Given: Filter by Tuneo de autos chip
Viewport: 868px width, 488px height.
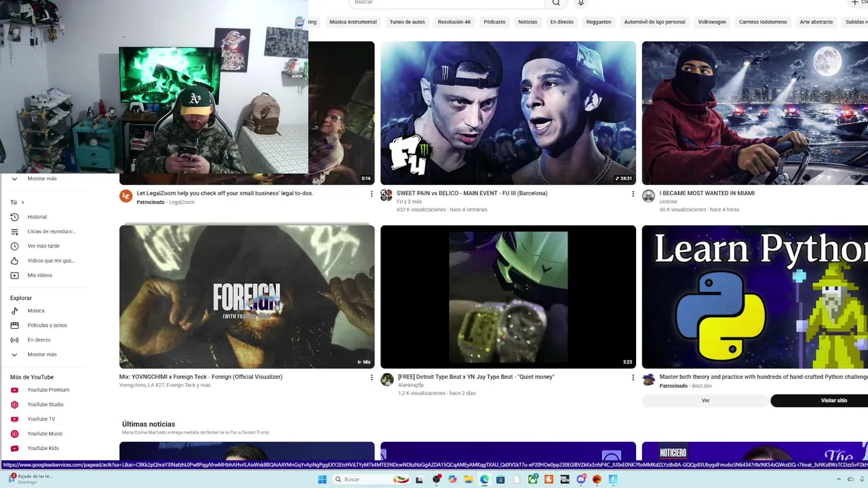Looking at the screenshot, I should [407, 22].
